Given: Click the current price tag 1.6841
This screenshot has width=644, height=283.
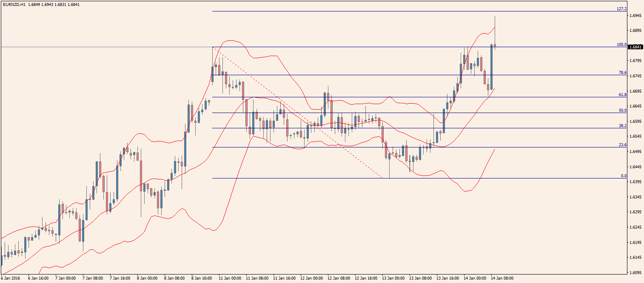Looking at the screenshot, I should (x=635, y=47).
